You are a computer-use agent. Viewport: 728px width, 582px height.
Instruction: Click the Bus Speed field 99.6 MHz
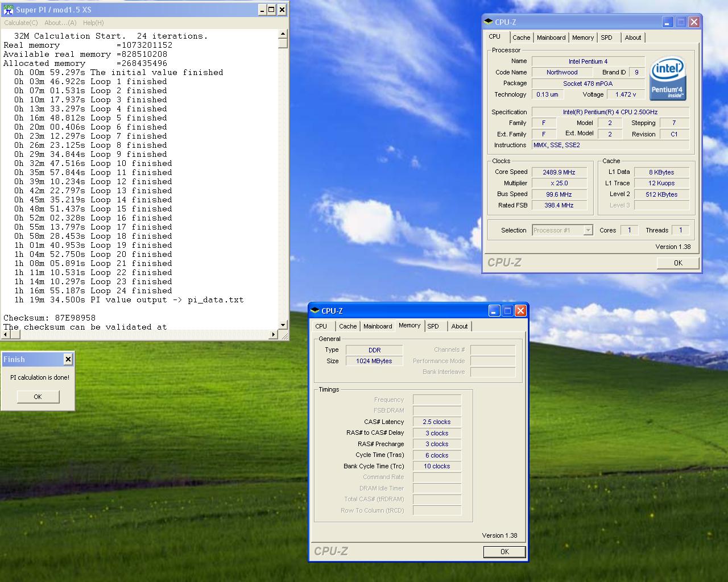(559, 194)
